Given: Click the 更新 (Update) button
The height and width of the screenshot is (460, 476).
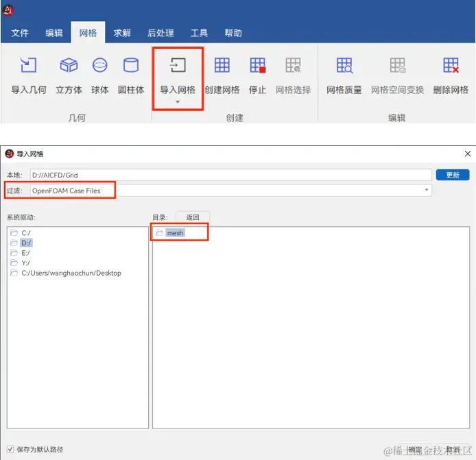Looking at the screenshot, I should pyautogui.click(x=453, y=175).
